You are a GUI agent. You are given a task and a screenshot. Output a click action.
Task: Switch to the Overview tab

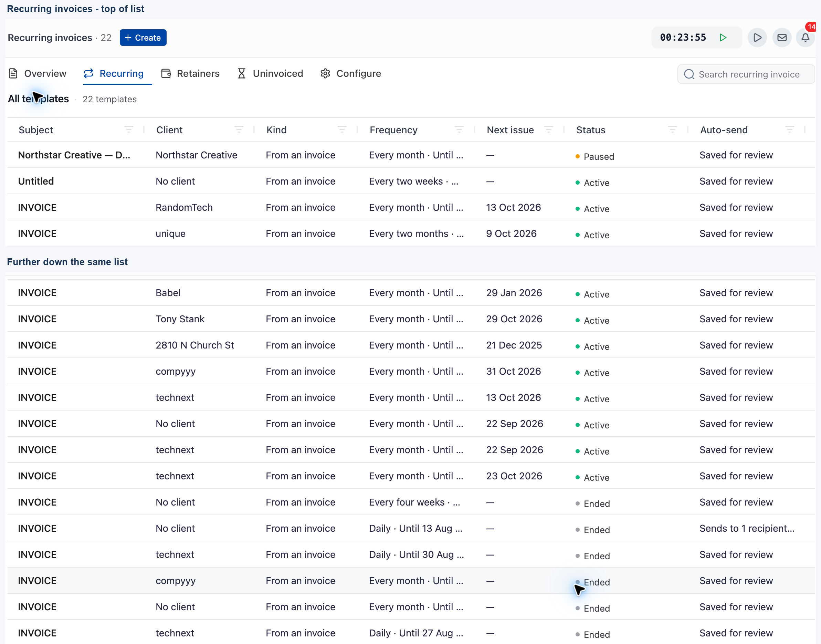pyautogui.click(x=38, y=73)
